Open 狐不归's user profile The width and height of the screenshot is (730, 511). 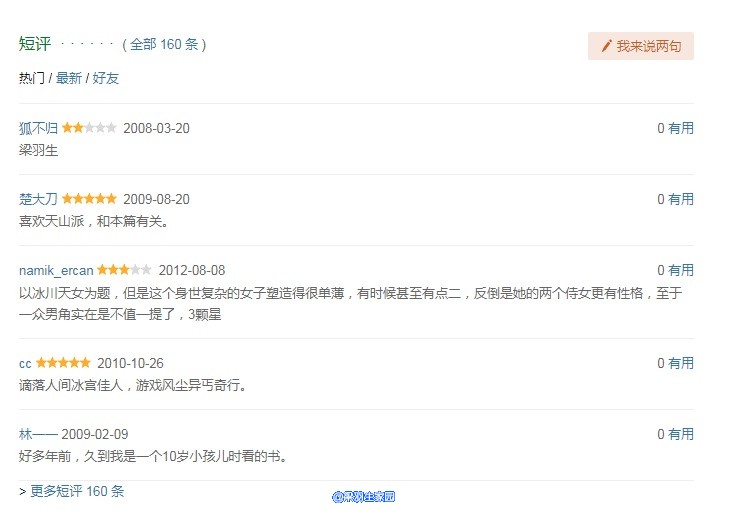[x=38, y=128]
